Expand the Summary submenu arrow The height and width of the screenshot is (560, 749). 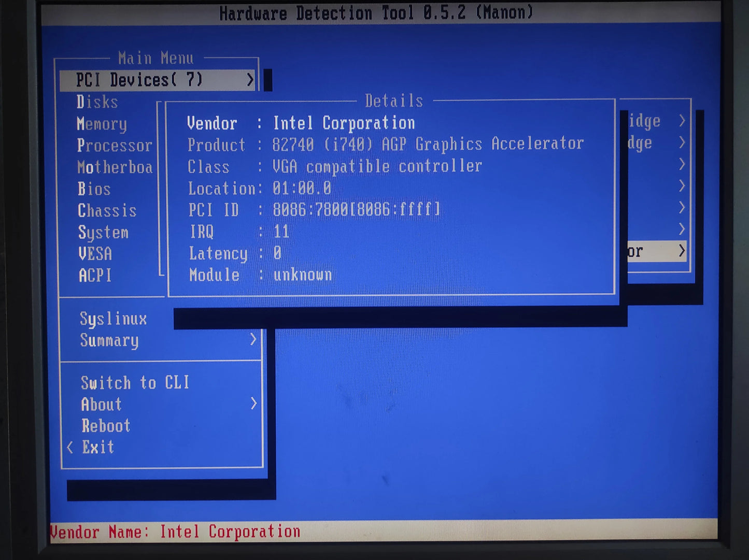pyautogui.click(x=253, y=340)
